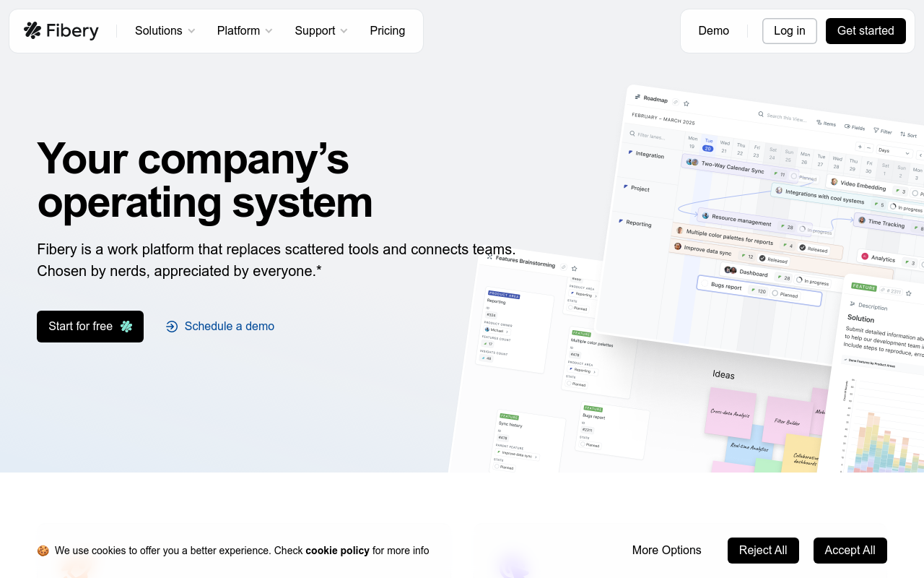Open the Demo link
924x578 pixels.
coord(714,31)
